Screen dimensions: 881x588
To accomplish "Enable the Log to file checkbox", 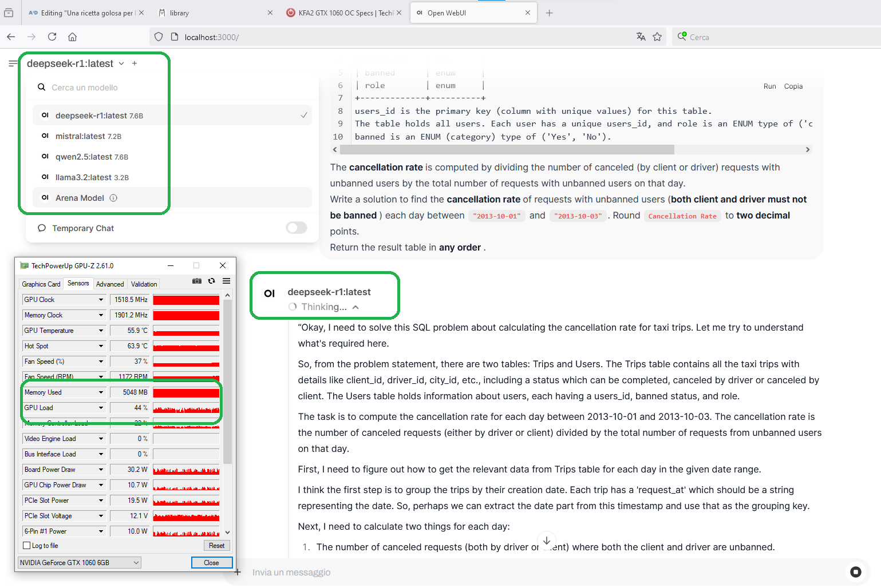I will coord(26,546).
